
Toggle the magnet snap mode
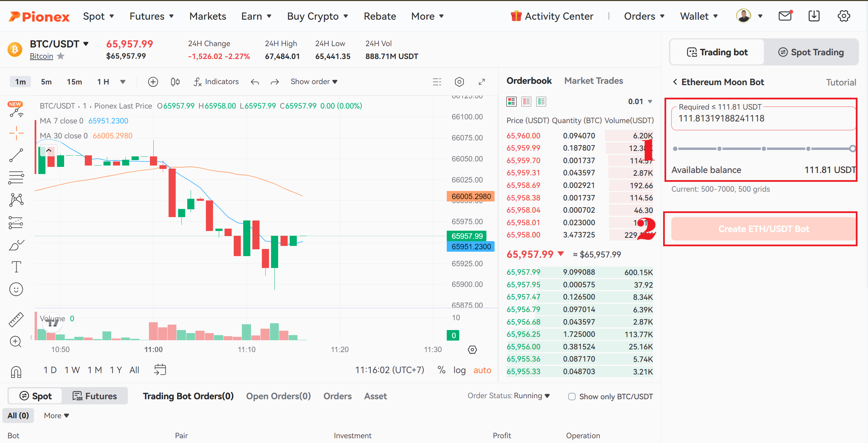tap(16, 372)
